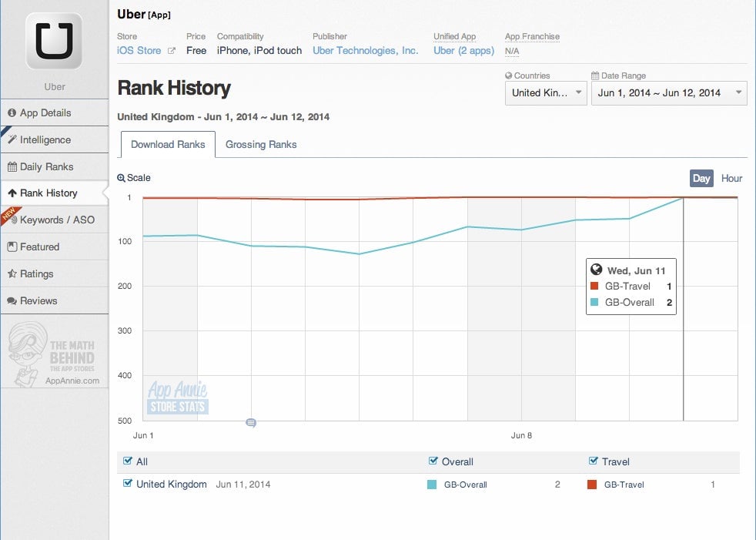Open Keywords / ASO section
The width and height of the screenshot is (756, 540).
coord(55,220)
